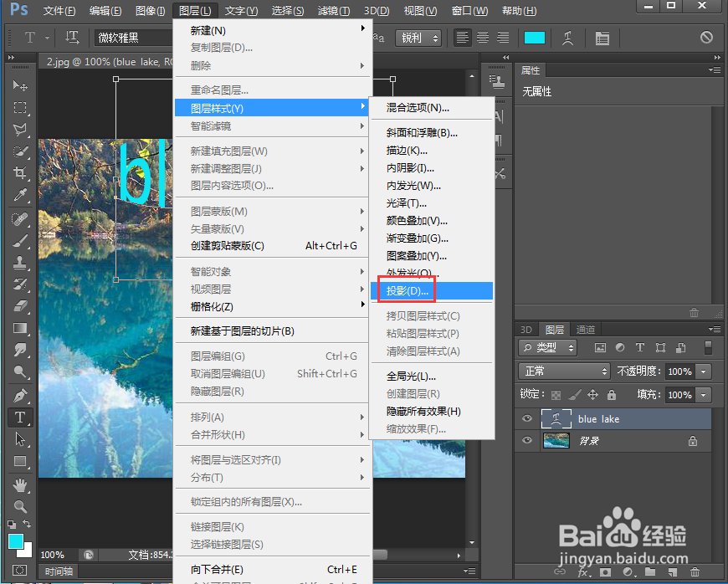
Task: Toggle lock image pixels
Action: [574, 395]
